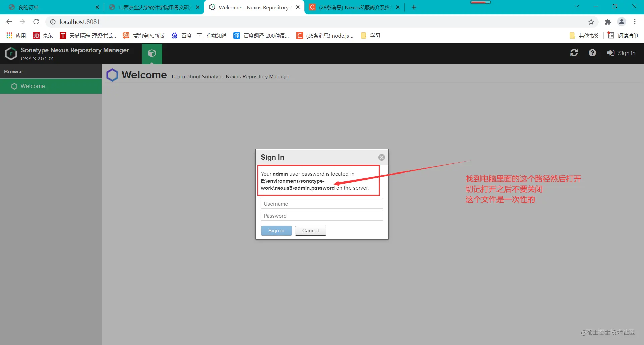Open the 其他书签 bookmarks folder
Image resolution: width=644 pixels, height=345 pixels.
tap(584, 36)
